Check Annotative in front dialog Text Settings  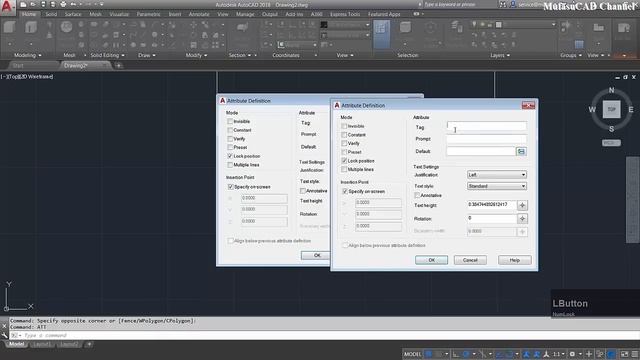point(417,195)
